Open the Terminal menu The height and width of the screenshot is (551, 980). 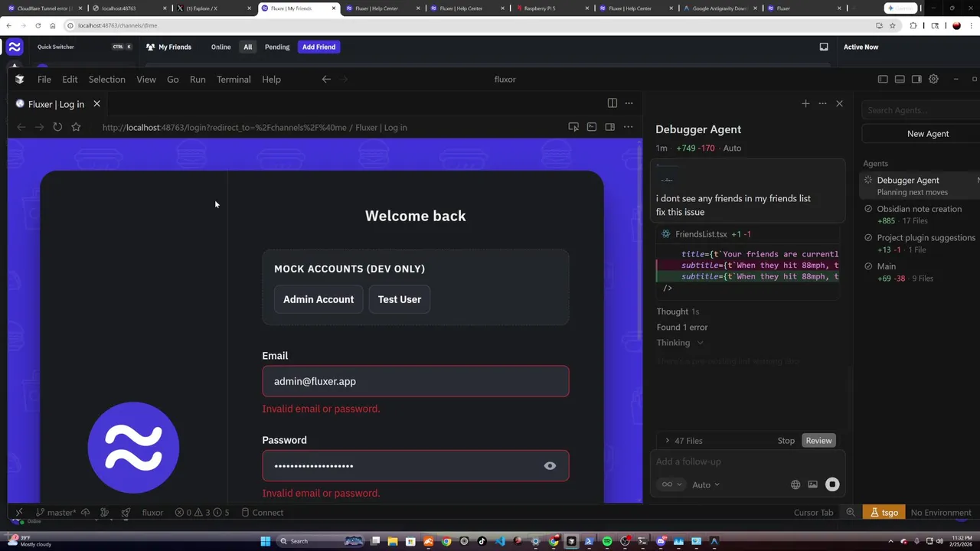[234, 80]
